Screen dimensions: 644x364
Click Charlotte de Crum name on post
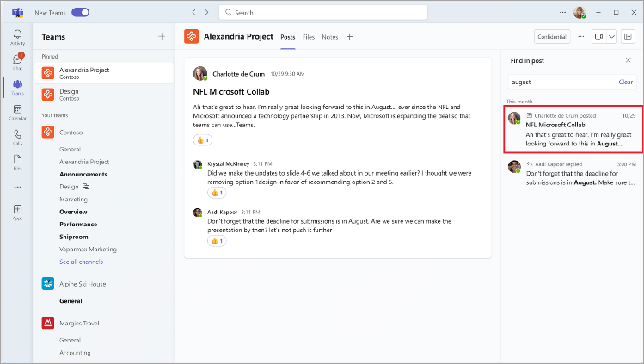click(x=239, y=74)
